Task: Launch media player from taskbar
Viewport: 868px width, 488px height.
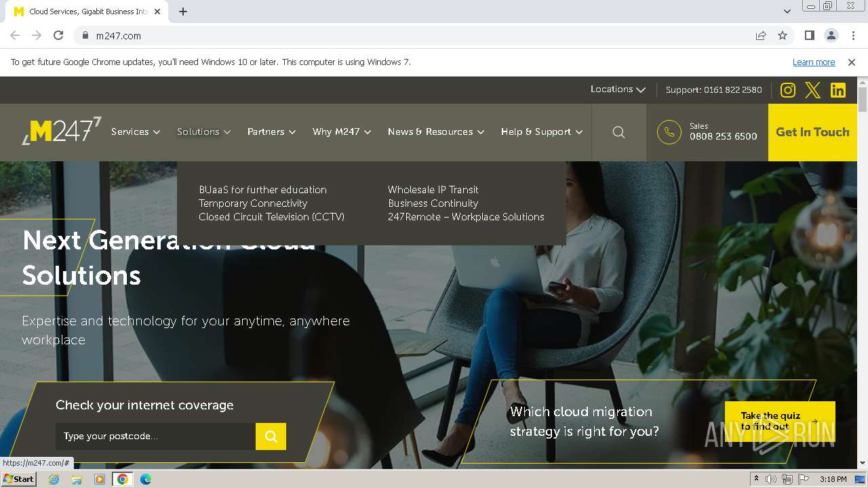Action: coord(100,479)
